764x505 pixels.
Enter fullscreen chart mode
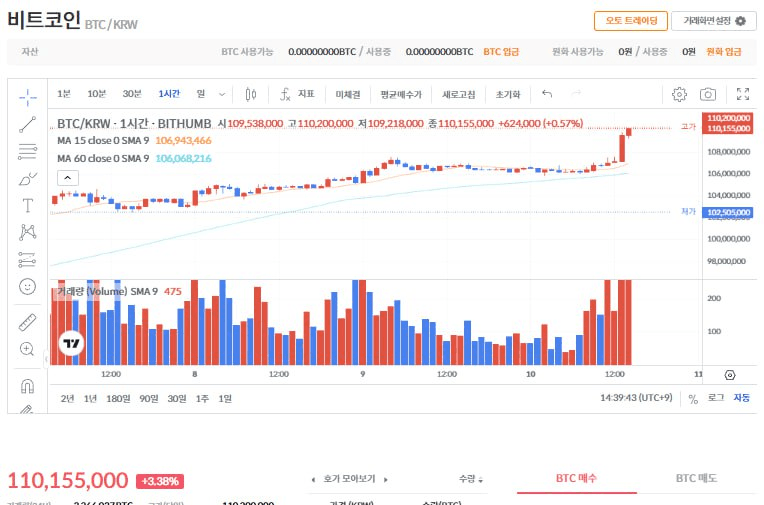tap(743, 94)
